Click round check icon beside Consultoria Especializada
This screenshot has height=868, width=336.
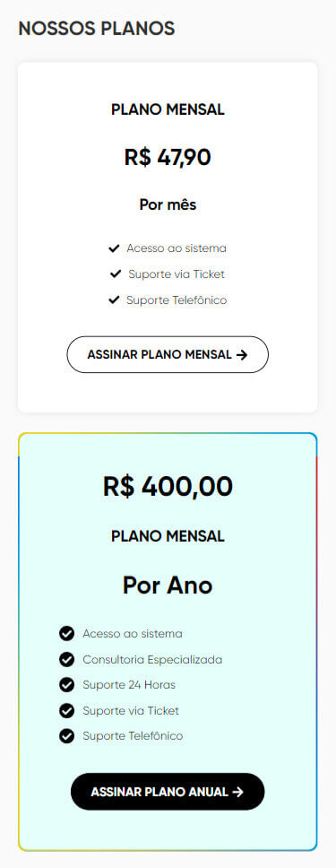coord(66,659)
